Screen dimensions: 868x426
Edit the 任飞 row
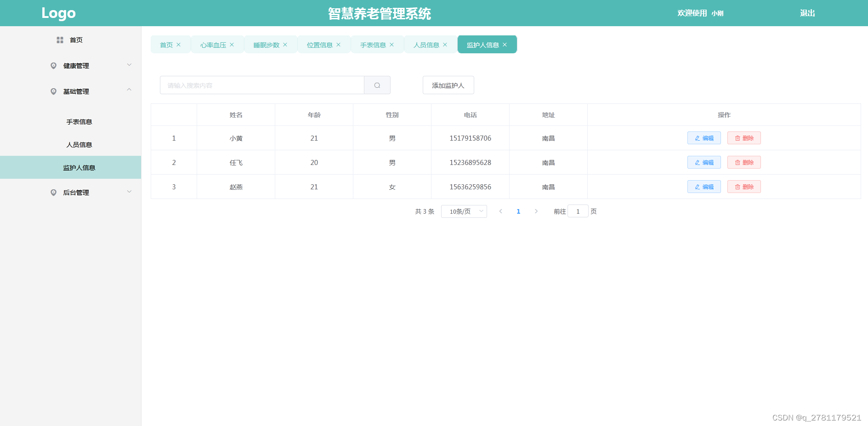click(x=704, y=162)
